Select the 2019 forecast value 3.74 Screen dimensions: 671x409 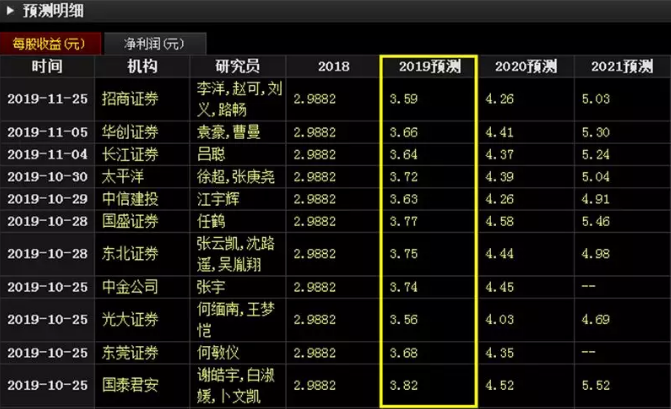404,287
